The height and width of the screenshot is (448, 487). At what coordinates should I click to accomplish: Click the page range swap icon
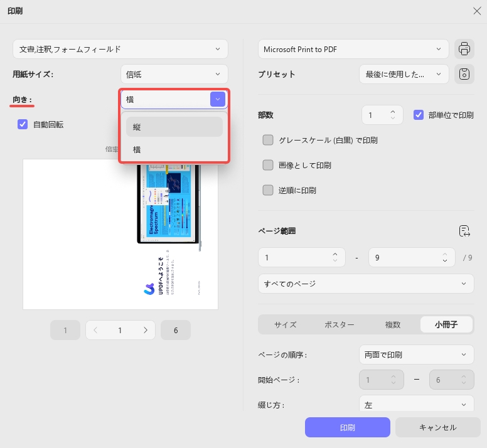pyautogui.click(x=464, y=231)
